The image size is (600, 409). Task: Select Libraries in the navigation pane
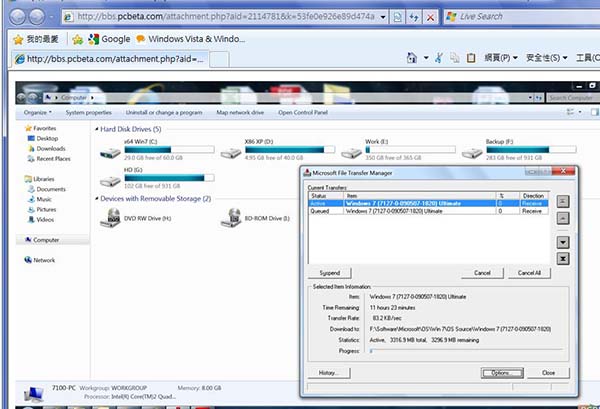click(39, 179)
